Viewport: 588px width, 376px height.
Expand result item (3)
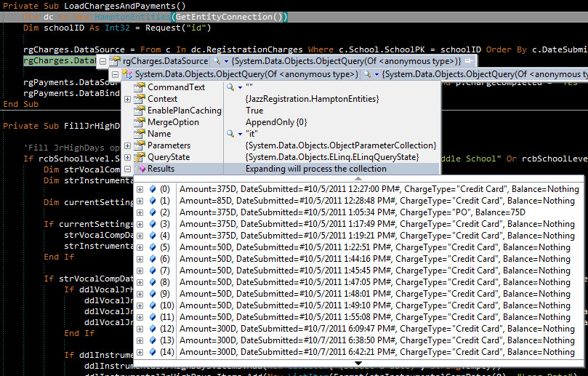[x=140, y=225]
